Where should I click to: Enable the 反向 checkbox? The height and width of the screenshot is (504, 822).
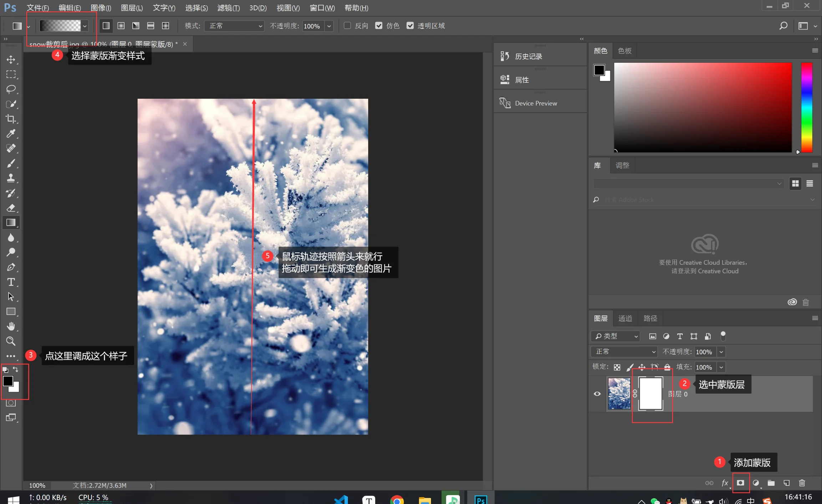(347, 25)
